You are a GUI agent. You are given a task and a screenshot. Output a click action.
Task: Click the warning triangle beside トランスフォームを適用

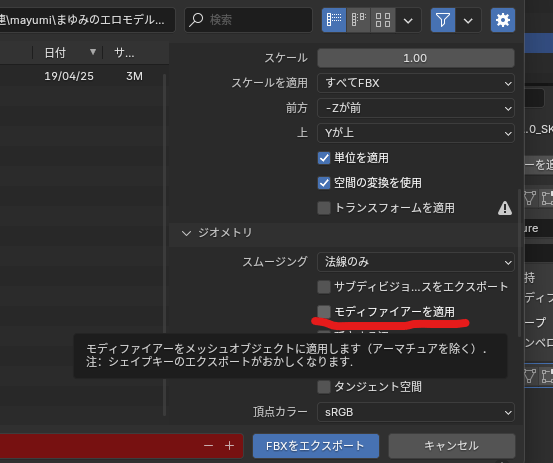[505, 208]
